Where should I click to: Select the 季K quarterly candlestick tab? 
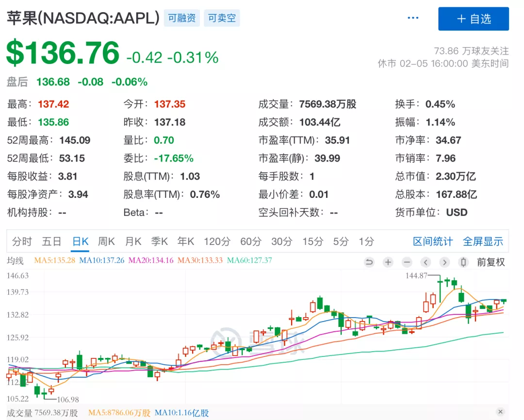tap(160, 241)
